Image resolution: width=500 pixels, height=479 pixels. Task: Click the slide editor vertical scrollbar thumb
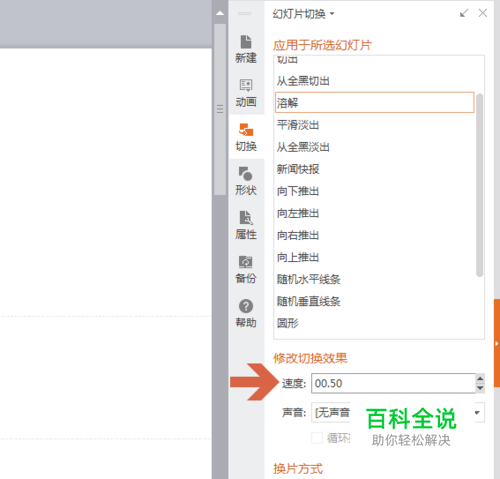tap(220, 109)
